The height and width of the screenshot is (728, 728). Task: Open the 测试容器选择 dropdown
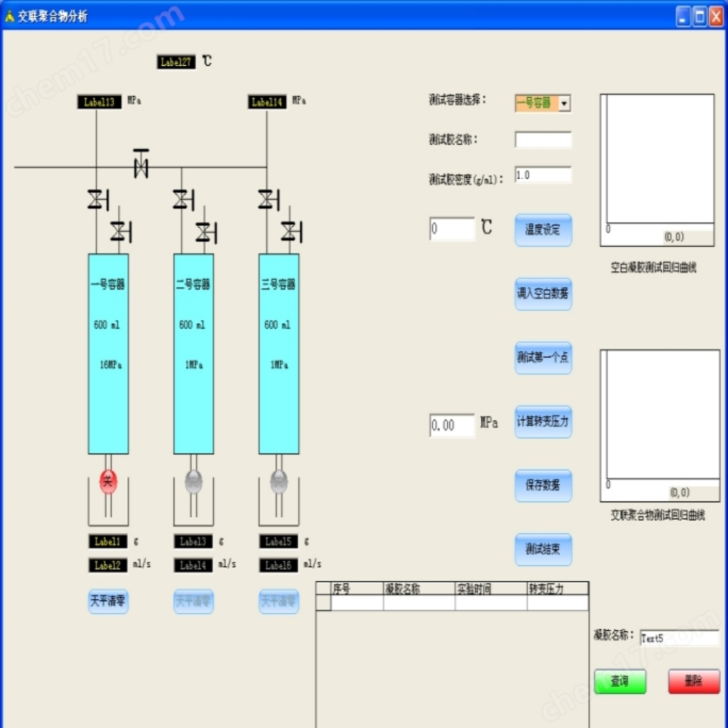coord(564,103)
